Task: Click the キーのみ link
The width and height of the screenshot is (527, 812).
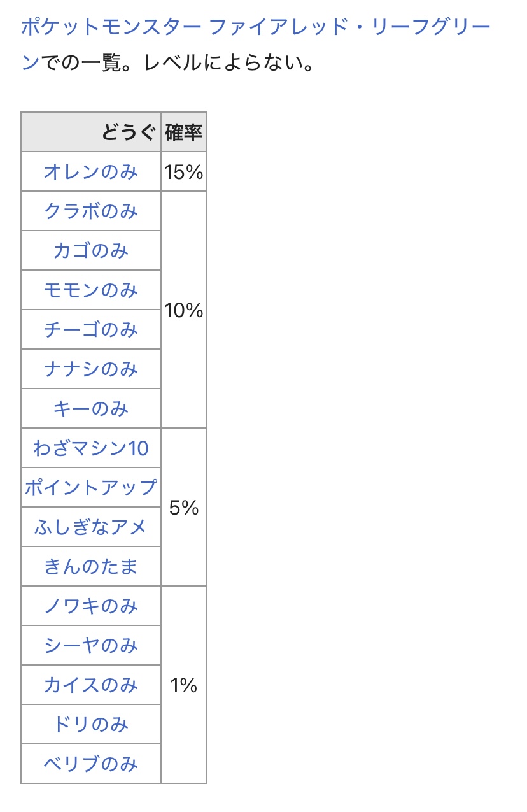Action: (x=91, y=409)
